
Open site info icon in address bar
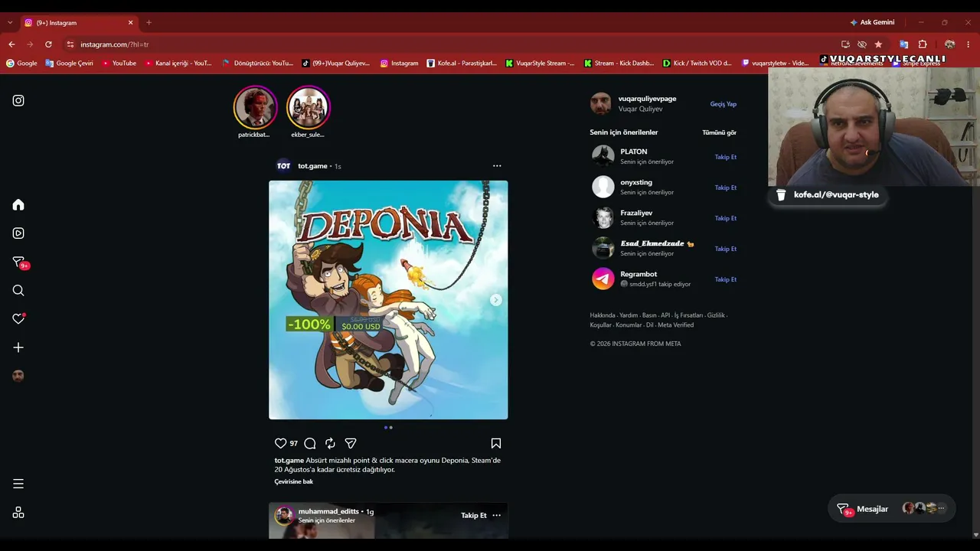(x=70, y=44)
